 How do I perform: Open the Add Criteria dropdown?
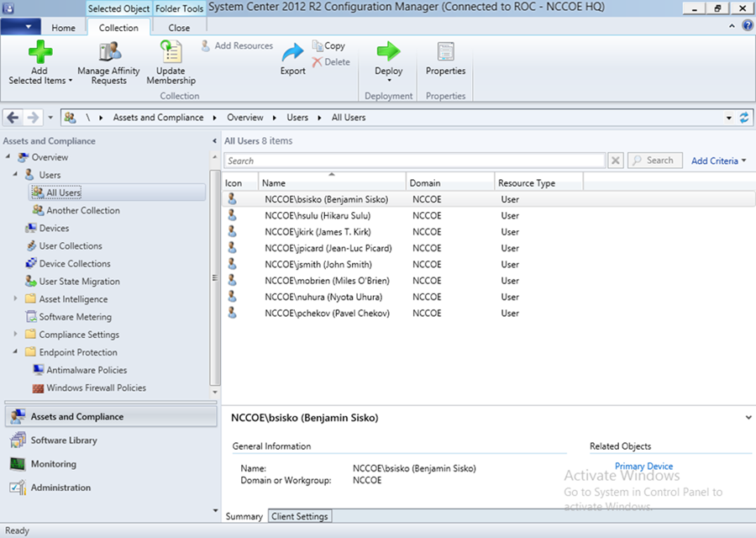pyautogui.click(x=718, y=161)
